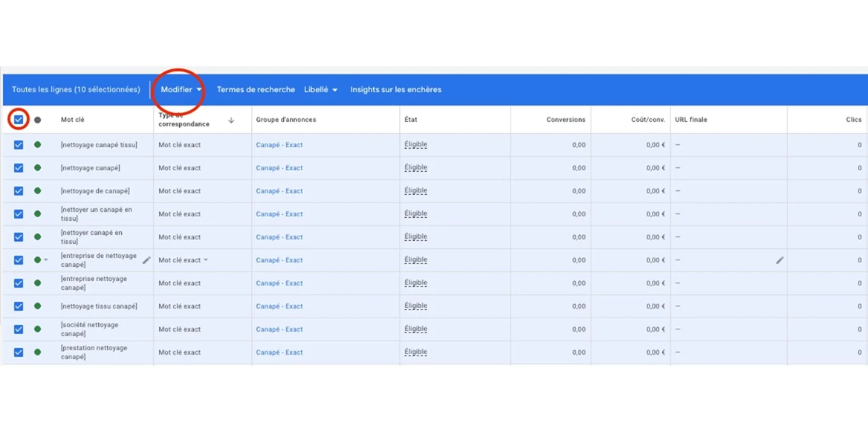Open Canapé - Exact link in [nettoyage tissu canapé] row
This screenshot has width=868, height=432.
279,306
